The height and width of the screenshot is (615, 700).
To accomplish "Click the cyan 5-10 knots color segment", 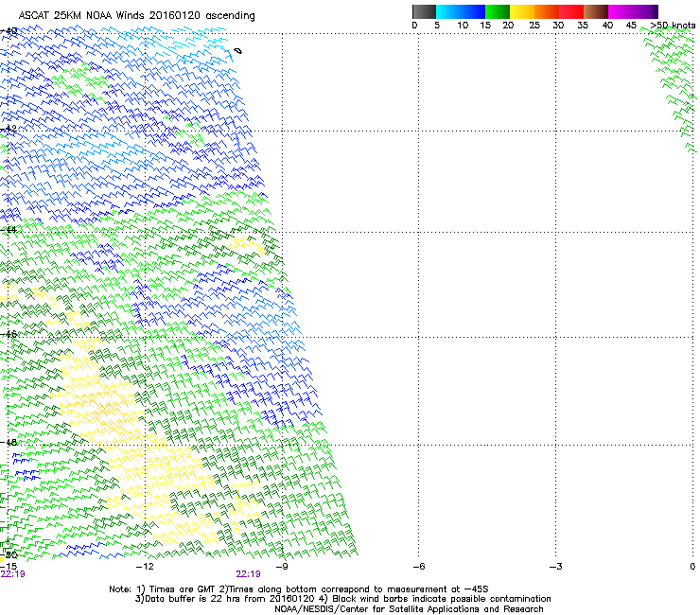I will (x=448, y=11).
